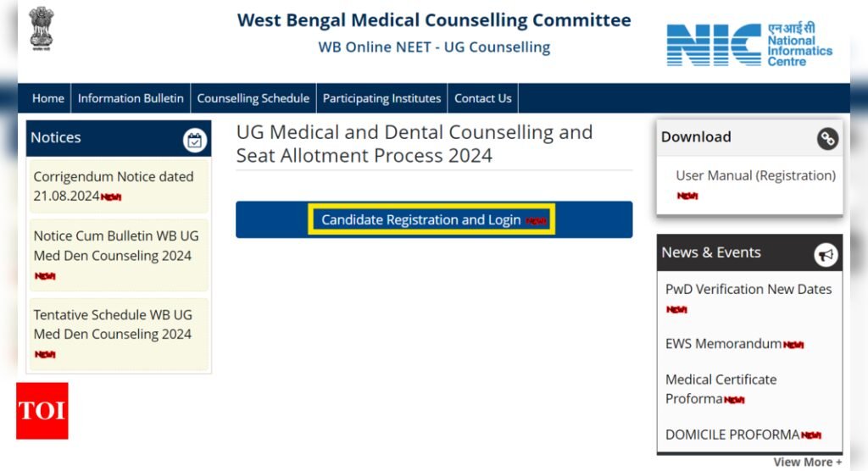Image resolution: width=868 pixels, height=471 pixels.
Task: Click Candidate Registration and Login button
Action: [434, 219]
